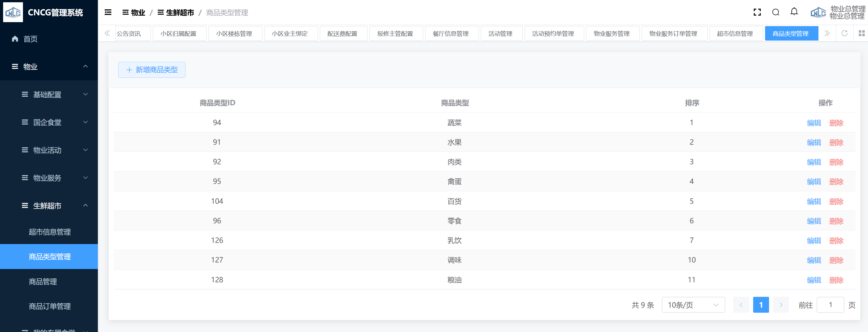This screenshot has width=868, height=332.
Task: Open the 10条/页 page size dropdown
Action: coord(693,305)
